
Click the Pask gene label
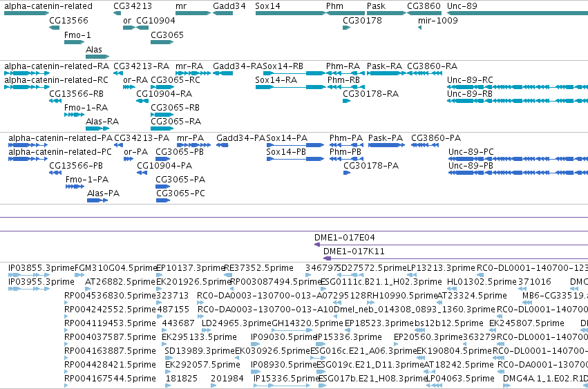coord(376,6)
